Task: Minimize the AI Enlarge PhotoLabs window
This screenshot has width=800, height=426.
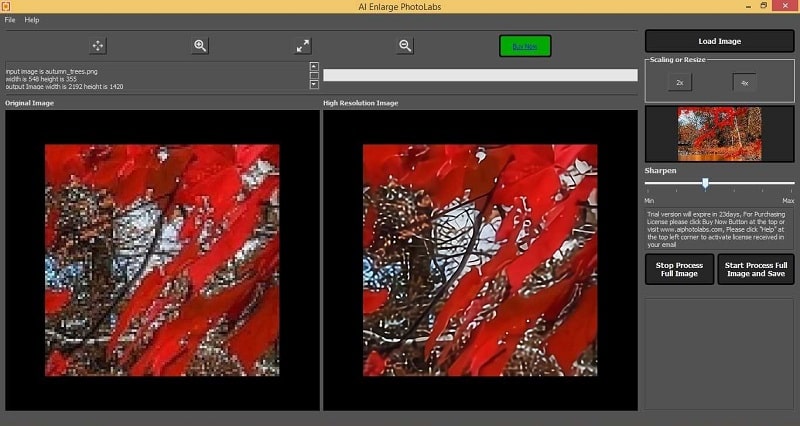Action: coord(748,6)
